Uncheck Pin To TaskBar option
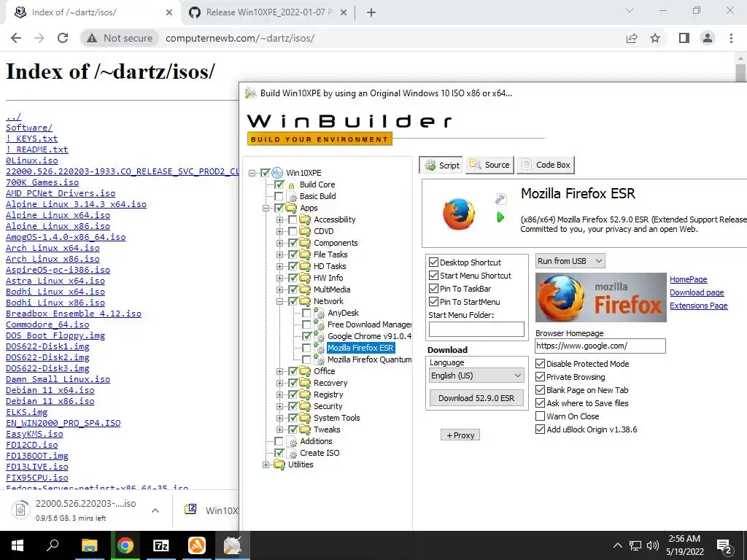 point(433,289)
